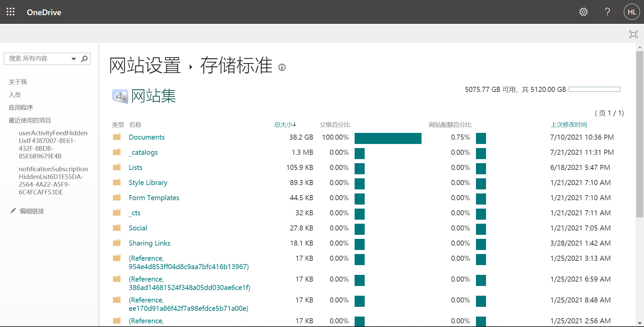Toggle focus mode with the expand icon
The height and width of the screenshot is (327, 644).
(x=633, y=34)
